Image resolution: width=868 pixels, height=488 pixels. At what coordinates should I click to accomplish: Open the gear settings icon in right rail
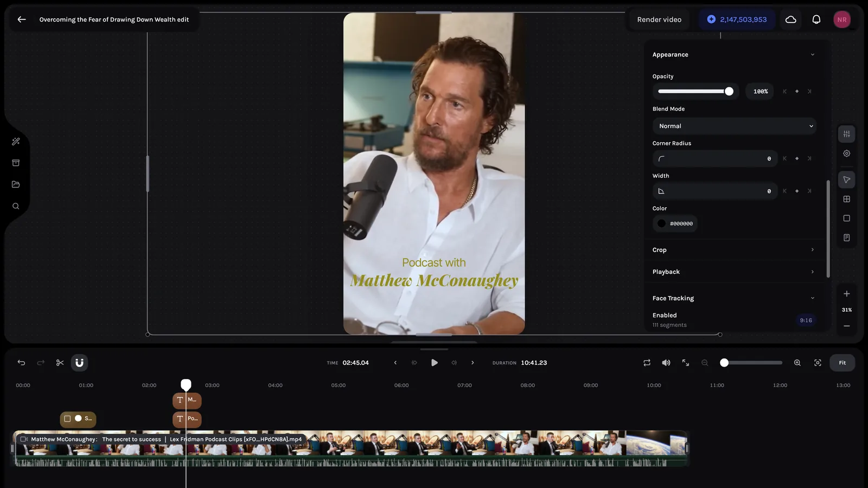847,153
